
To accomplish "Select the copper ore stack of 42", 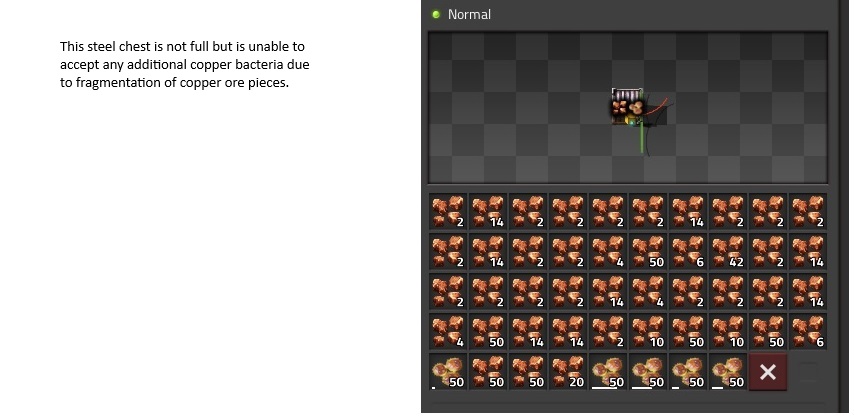I will (728, 252).
